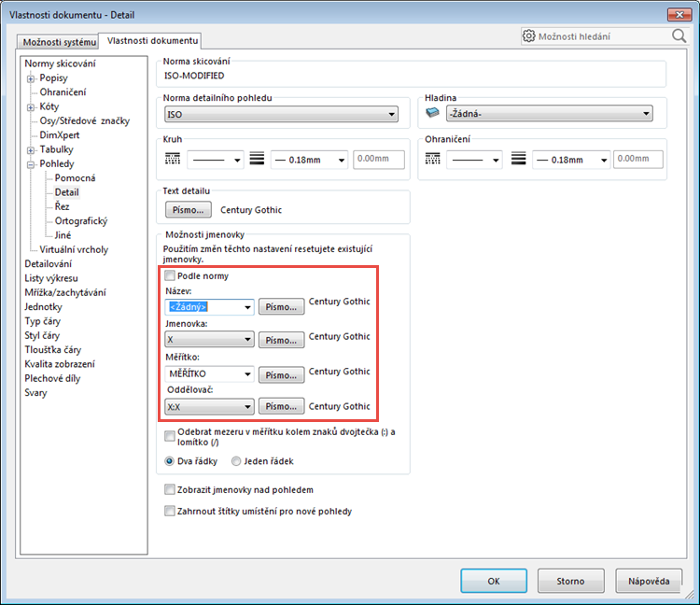Image resolution: width=700 pixels, height=605 pixels.
Task: Select Listy výkresu in the tree
Action: (51, 277)
